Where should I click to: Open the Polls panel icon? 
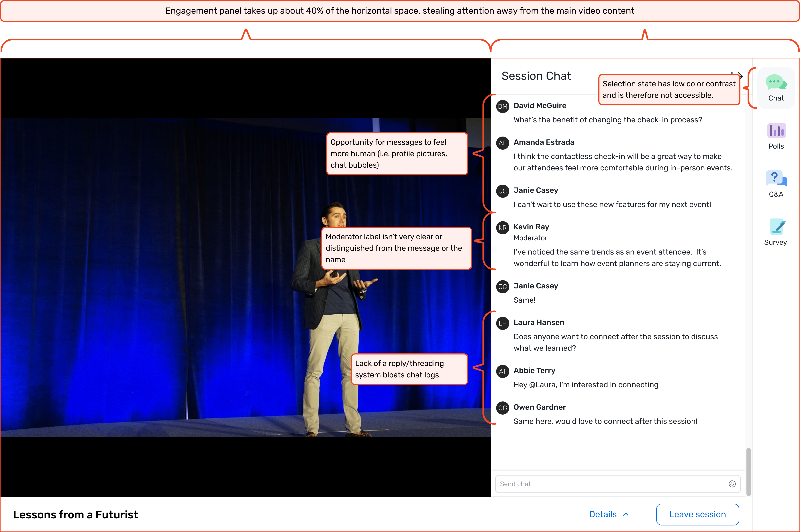coord(776,131)
